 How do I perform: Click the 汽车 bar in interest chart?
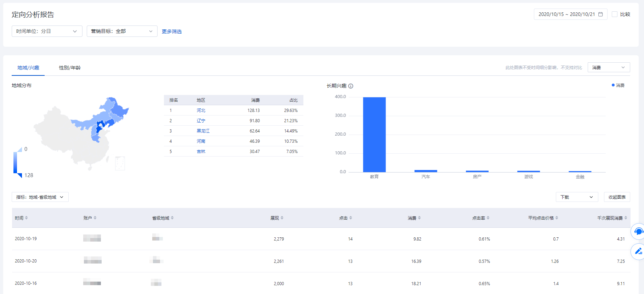pyautogui.click(x=426, y=171)
